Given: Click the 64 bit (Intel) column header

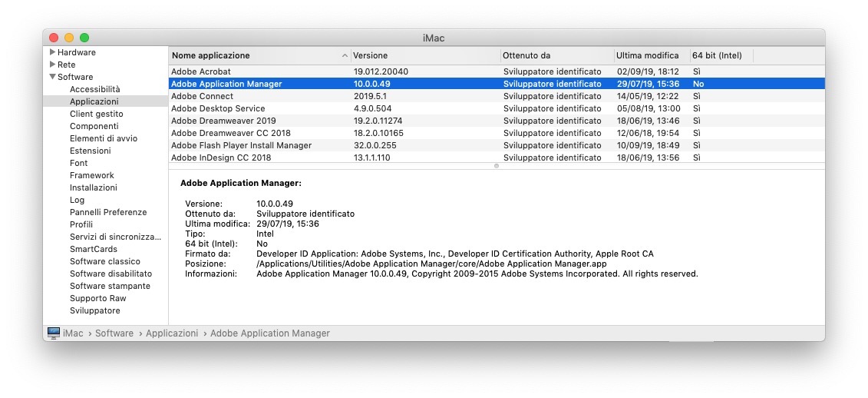Looking at the screenshot, I should [717, 55].
